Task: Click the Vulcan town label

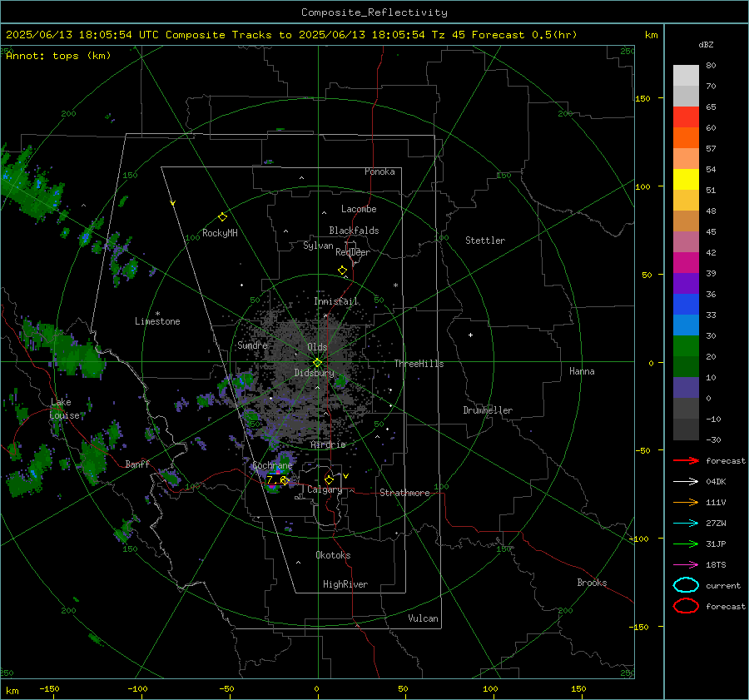Action: click(423, 618)
